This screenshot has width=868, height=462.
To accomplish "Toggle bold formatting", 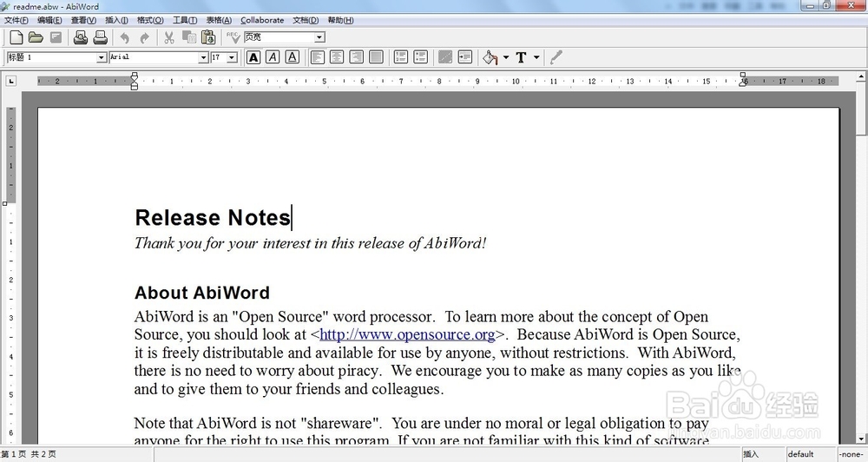I will click(x=253, y=57).
